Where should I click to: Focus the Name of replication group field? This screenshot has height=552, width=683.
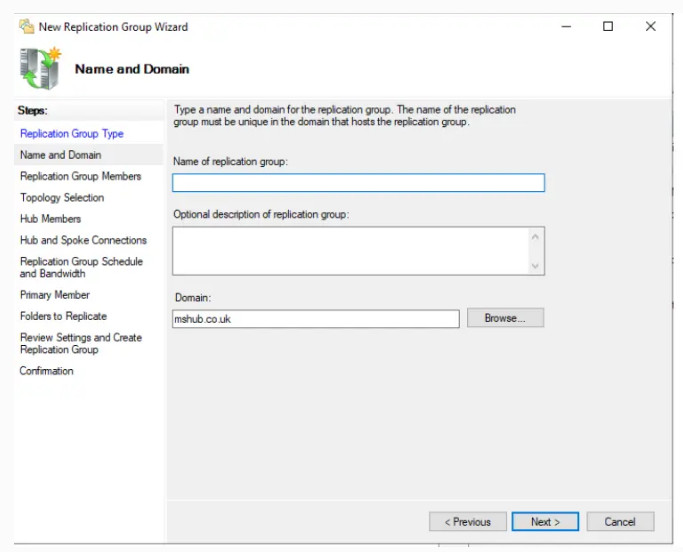tap(358, 183)
